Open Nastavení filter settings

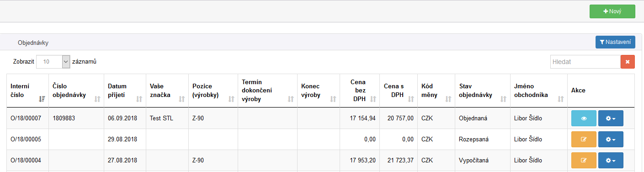[615, 42]
